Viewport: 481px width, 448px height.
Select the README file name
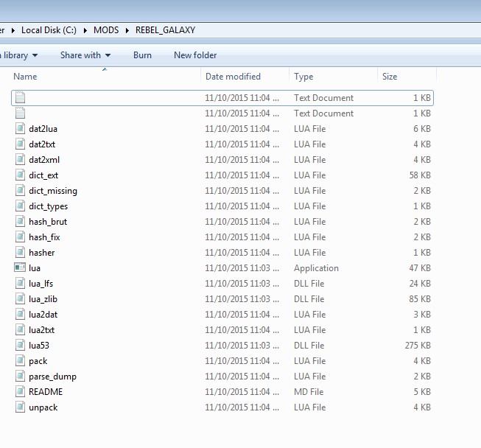(46, 391)
